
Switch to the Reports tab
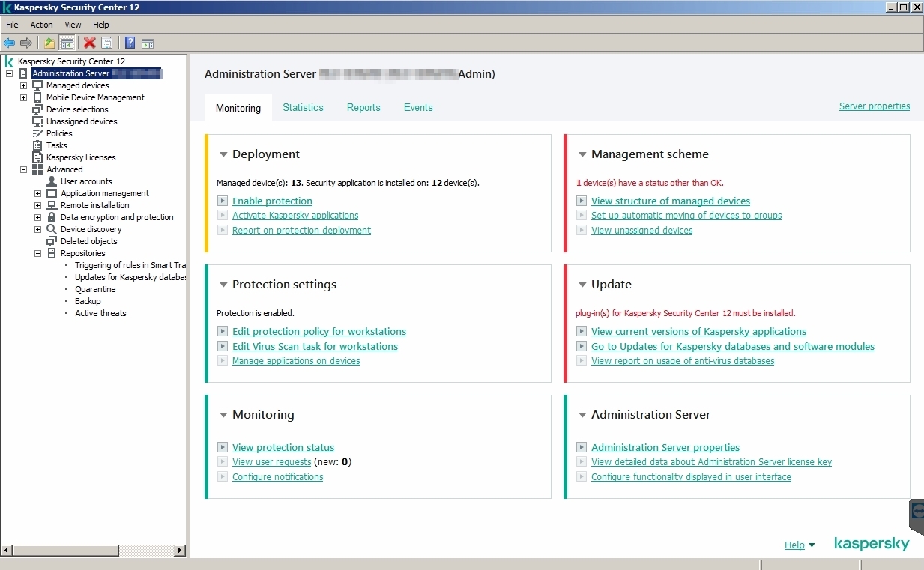click(x=363, y=107)
